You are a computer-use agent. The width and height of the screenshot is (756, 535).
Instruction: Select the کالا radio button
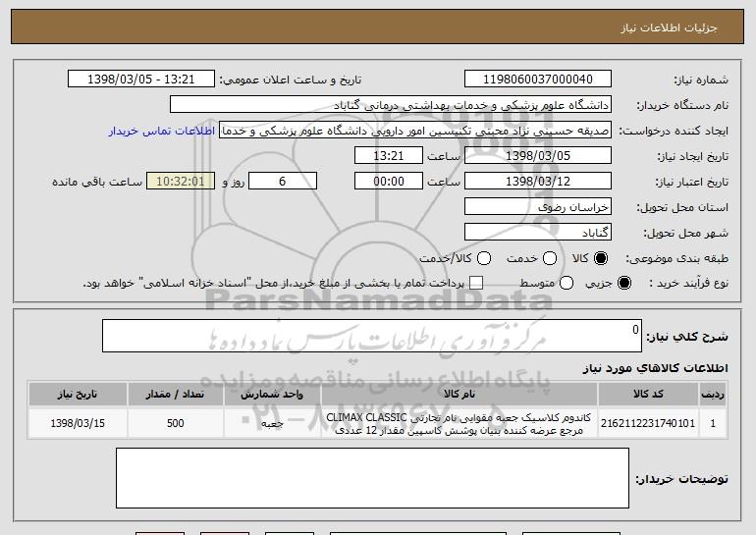click(601, 259)
